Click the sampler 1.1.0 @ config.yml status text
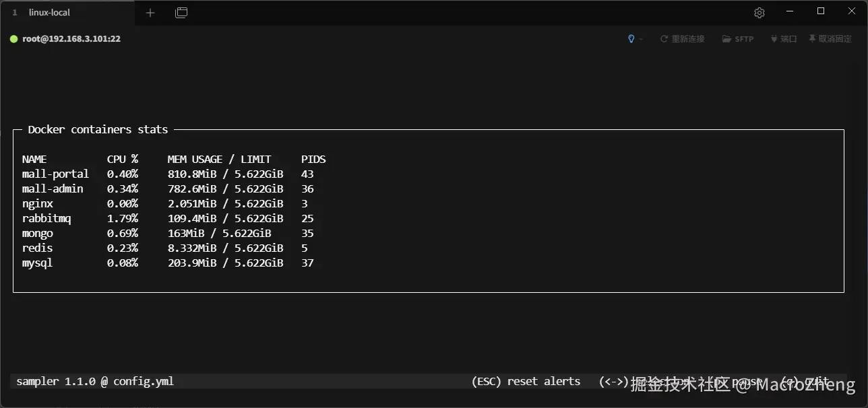This screenshot has width=868, height=408. (x=95, y=381)
